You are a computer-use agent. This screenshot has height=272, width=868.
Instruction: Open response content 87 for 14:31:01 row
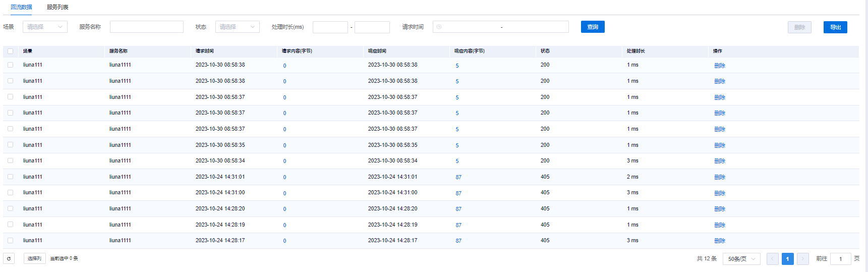[x=458, y=177]
